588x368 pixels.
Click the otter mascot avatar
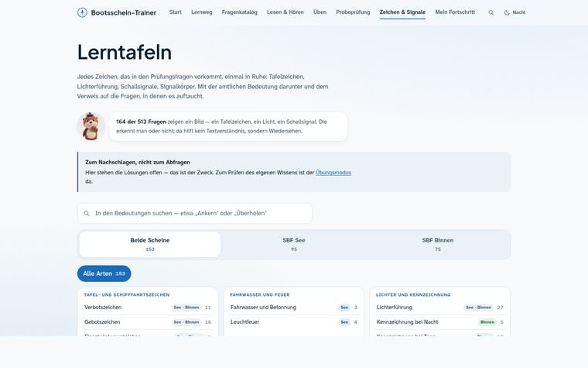(x=91, y=126)
